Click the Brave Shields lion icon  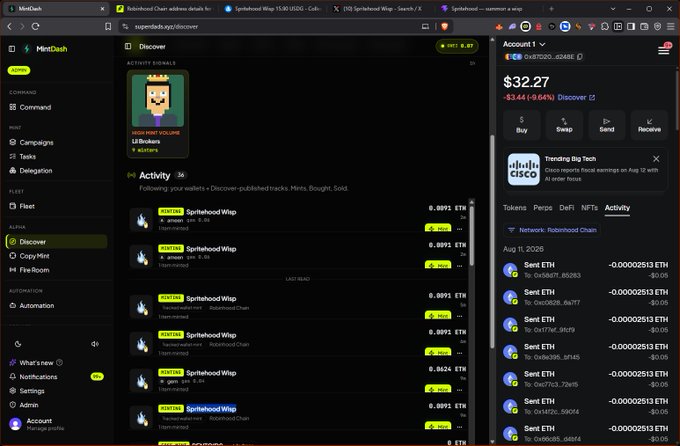tap(444, 26)
